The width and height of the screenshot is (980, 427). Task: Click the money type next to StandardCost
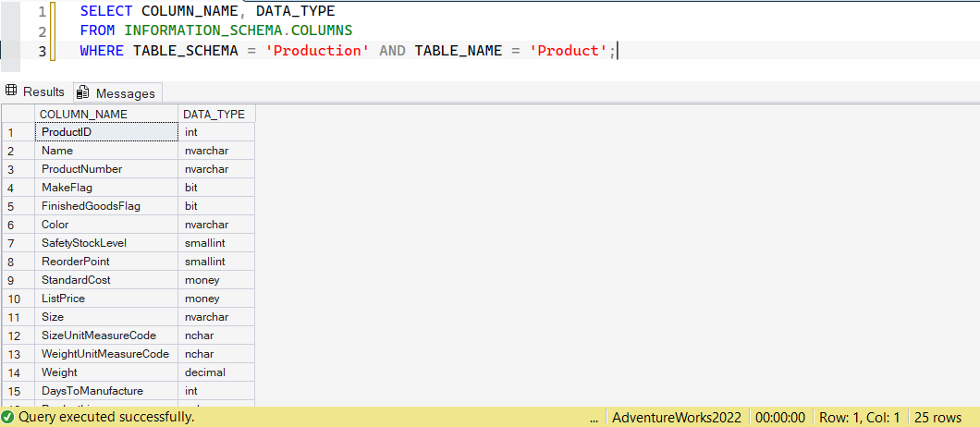[x=216, y=279]
